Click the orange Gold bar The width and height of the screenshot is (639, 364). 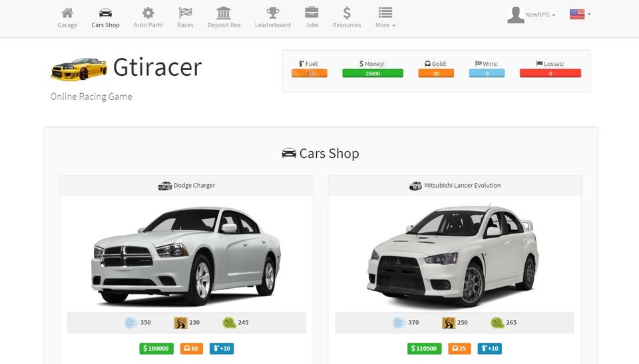tap(436, 73)
